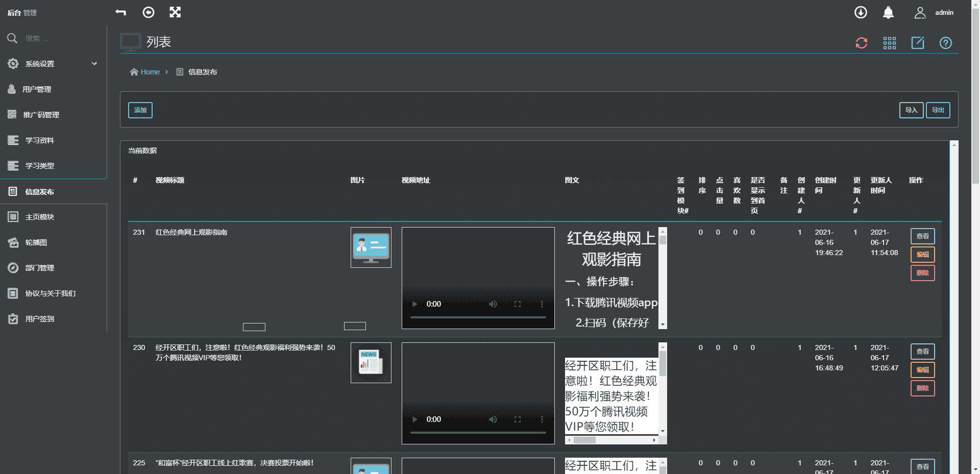Viewport: 980px width, 474px height.
Task: Click the back arrow icon in top bar
Action: coord(121,12)
